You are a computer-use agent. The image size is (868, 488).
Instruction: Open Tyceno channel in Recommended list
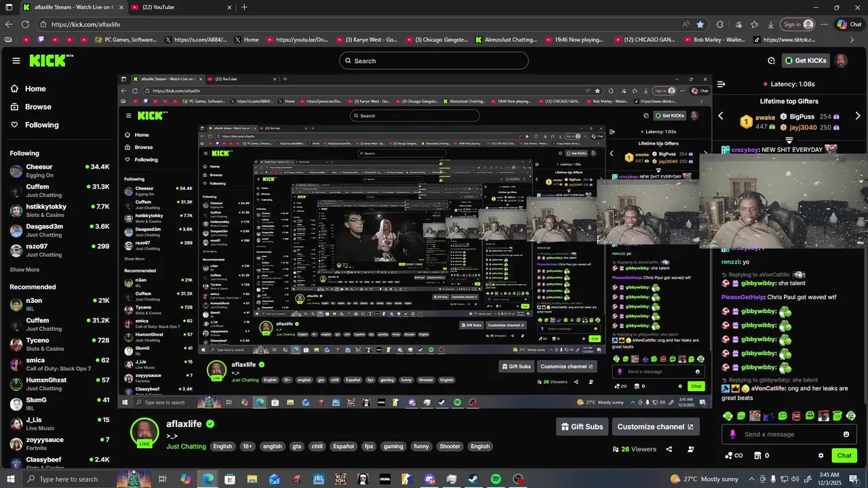point(60,344)
